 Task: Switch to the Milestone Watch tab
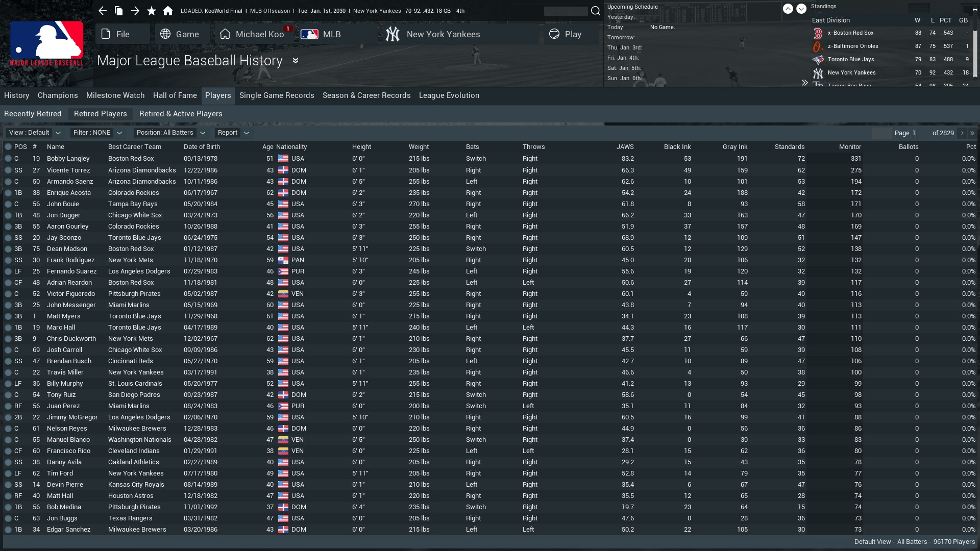tap(115, 95)
